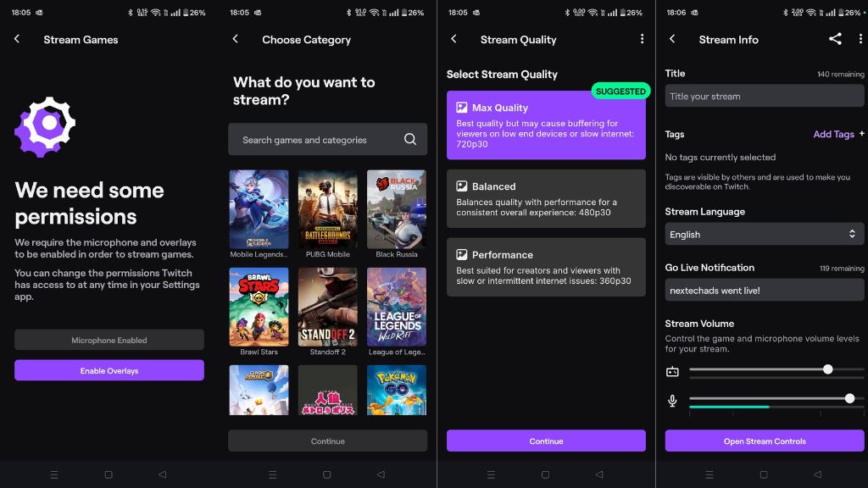Tap the game volume controller icon

(672, 371)
